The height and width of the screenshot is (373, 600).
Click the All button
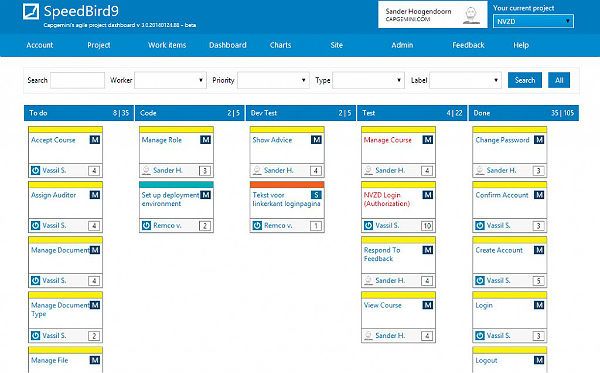tap(559, 80)
